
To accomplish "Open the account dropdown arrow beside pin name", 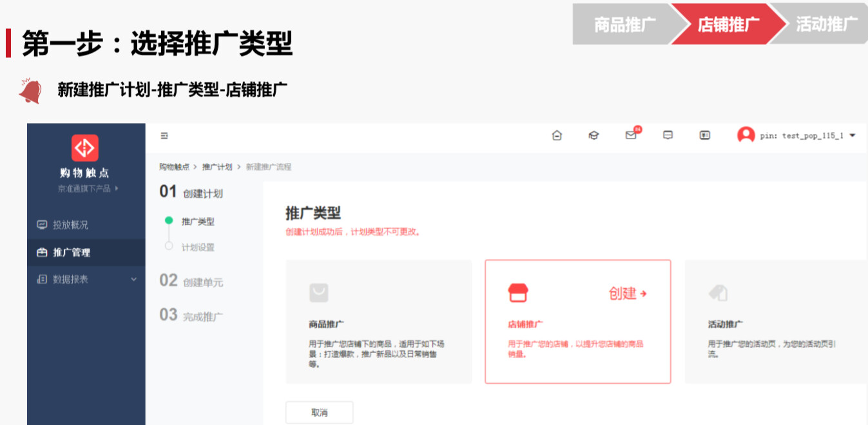I will [x=853, y=136].
